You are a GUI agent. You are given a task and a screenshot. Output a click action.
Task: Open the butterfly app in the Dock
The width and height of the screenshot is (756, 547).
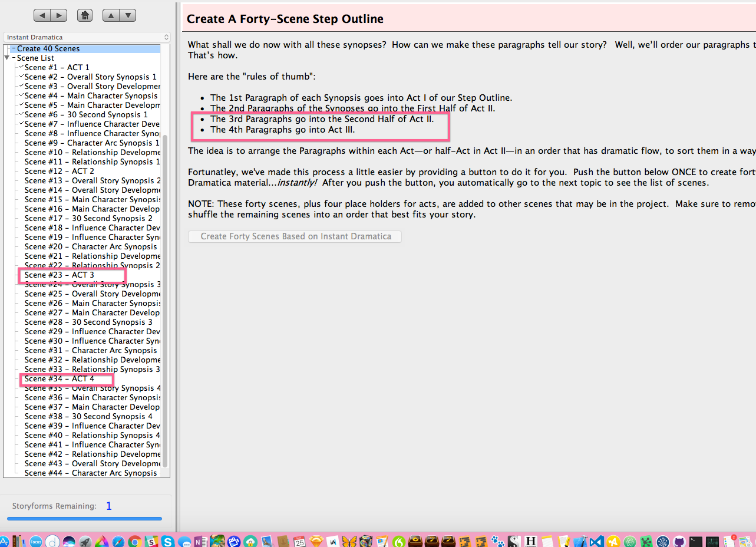coord(350,542)
